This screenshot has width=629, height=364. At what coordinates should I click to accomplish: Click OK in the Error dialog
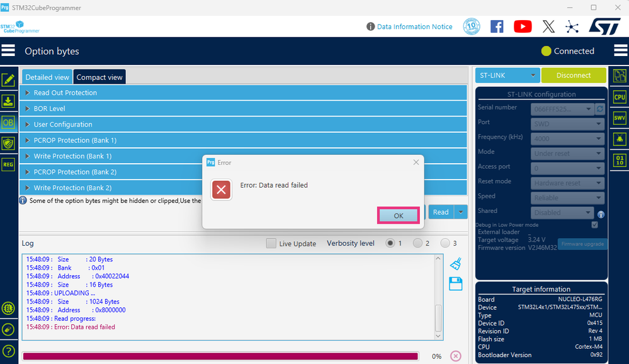click(x=399, y=215)
